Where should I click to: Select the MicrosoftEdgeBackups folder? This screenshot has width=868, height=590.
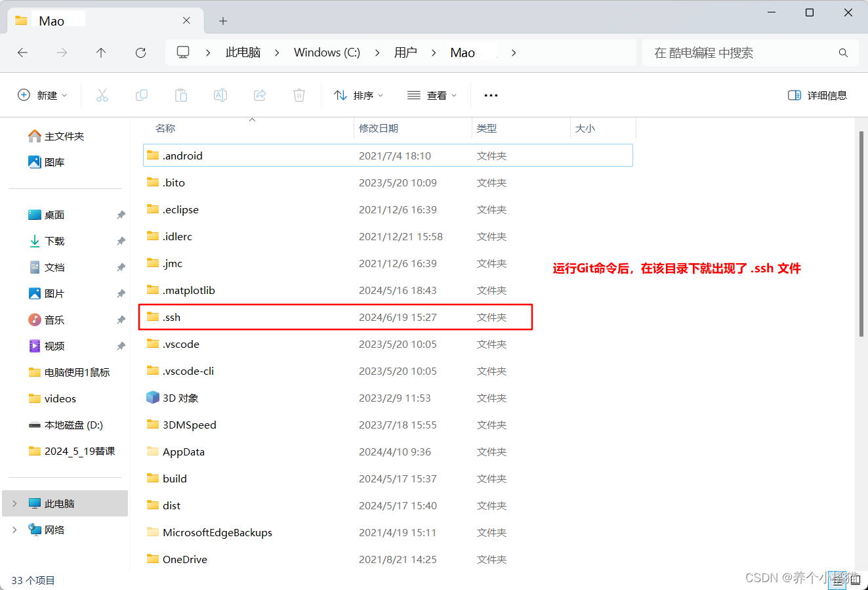(x=388, y=532)
